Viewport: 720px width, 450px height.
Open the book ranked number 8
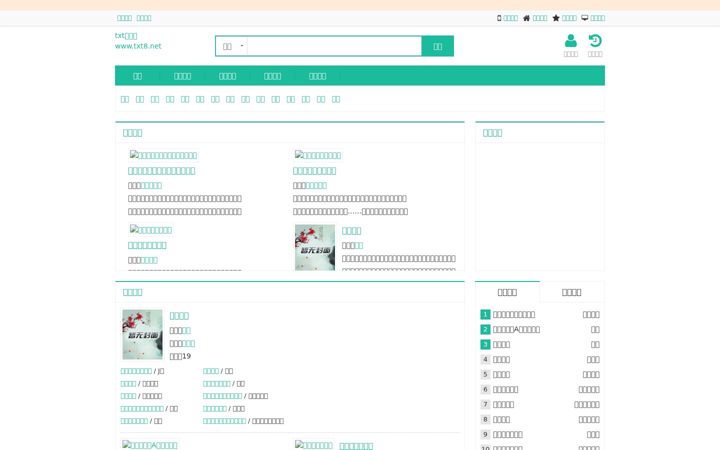pos(501,420)
